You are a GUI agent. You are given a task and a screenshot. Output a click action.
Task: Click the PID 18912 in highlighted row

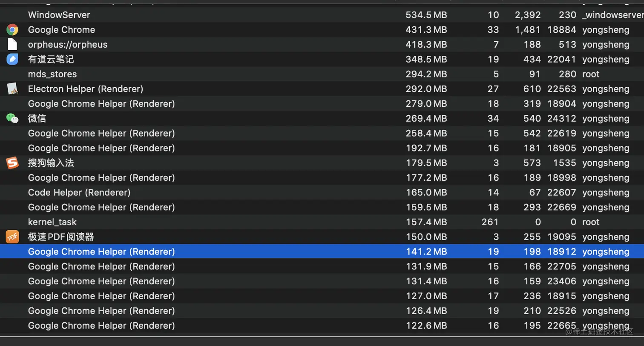coord(562,252)
